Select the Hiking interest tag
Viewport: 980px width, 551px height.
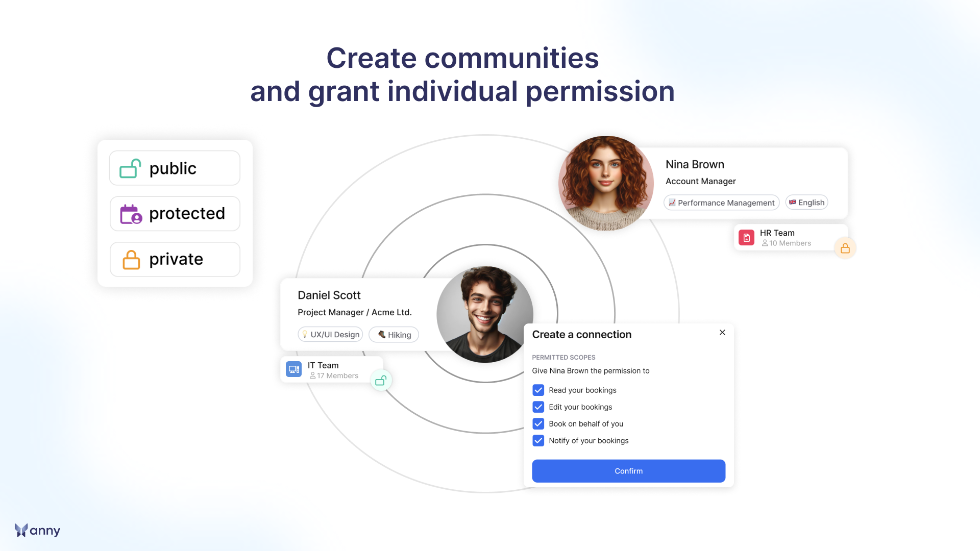[394, 335]
